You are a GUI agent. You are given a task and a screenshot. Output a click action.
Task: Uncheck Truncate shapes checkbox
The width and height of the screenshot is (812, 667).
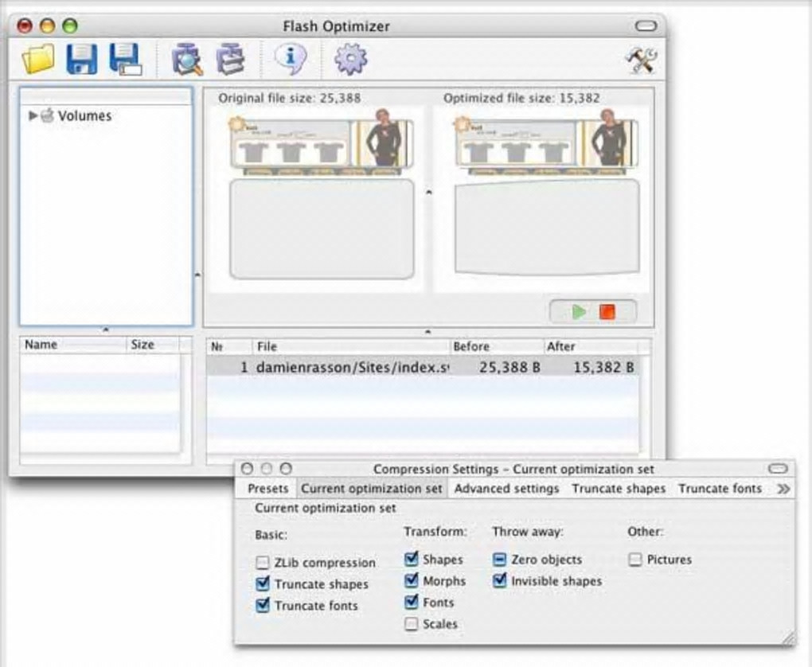263,584
